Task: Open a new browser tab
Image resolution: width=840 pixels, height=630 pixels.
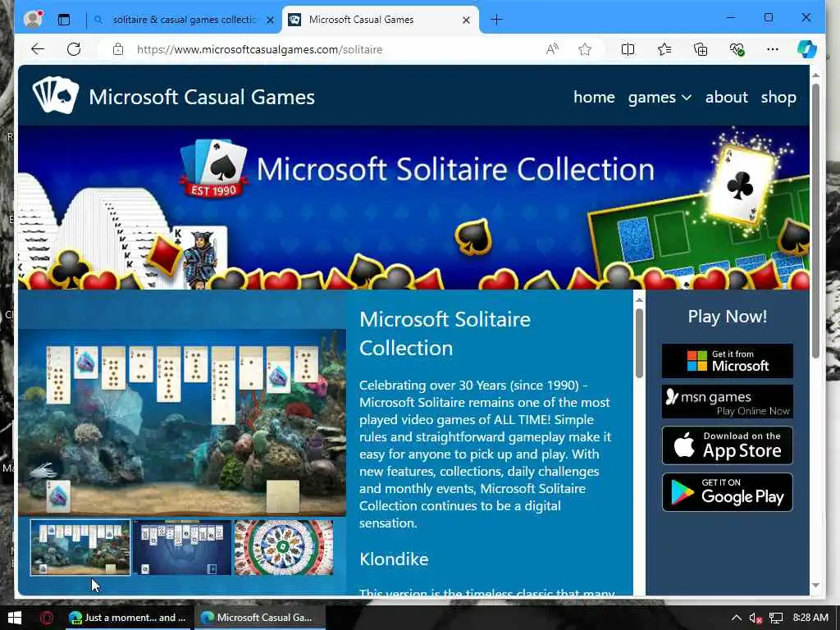Action: pos(496,20)
